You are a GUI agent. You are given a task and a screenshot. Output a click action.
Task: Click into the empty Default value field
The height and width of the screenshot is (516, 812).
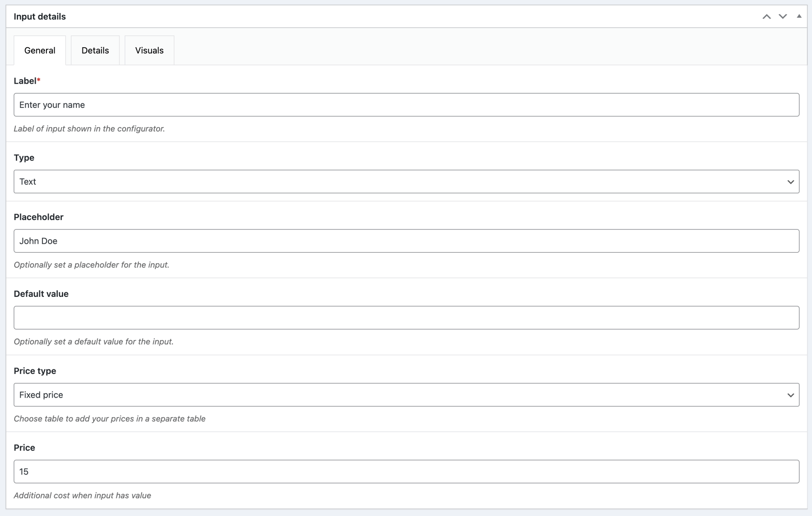pos(406,318)
